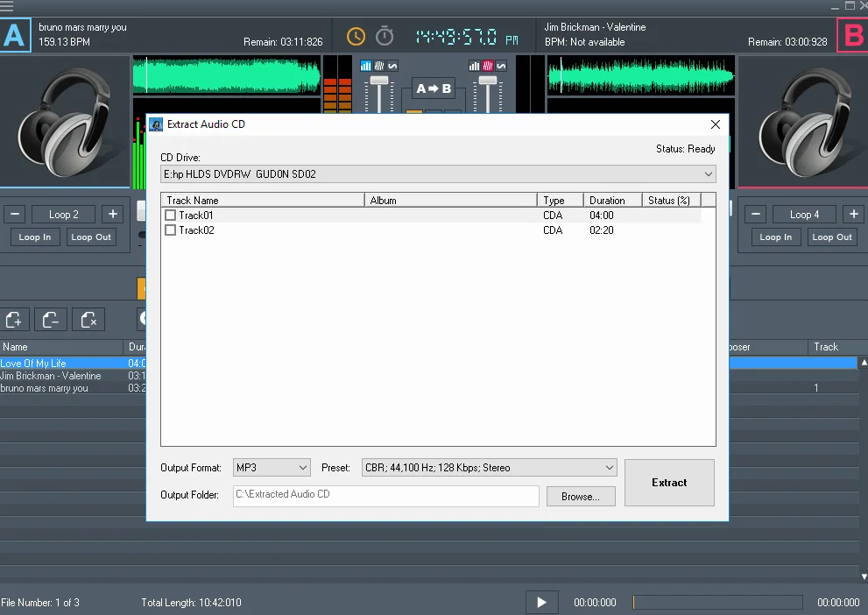868x615 pixels.
Task: Click the add file to playlist icon
Action: tap(14, 320)
